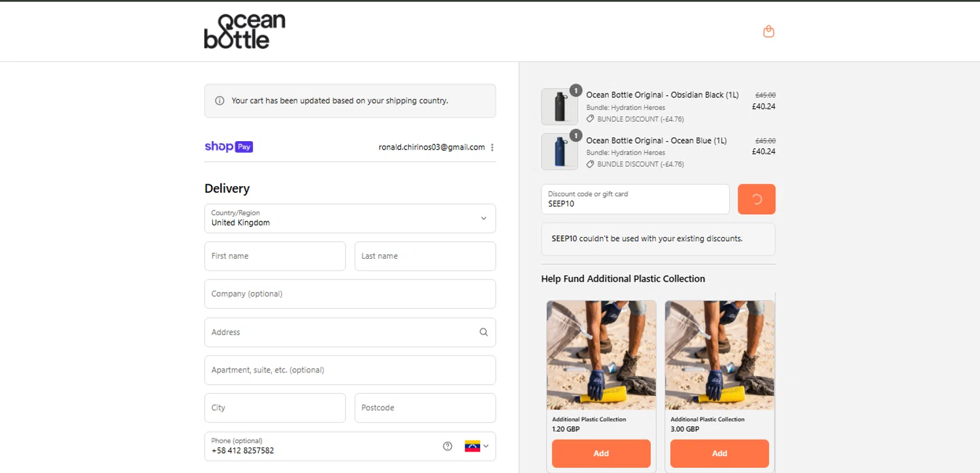The height and width of the screenshot is (473, 980).
Task: Click the quantity badge on Obsidian Black bottle
Action: pyautogui.click(x=576, y=90)
